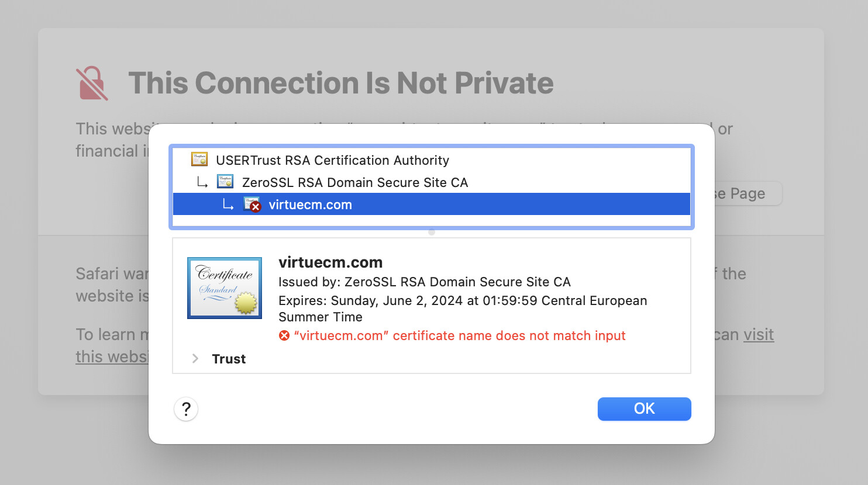Click the USERTrust root certificate icon
This screenshot has height=485, width=868.
199,160
